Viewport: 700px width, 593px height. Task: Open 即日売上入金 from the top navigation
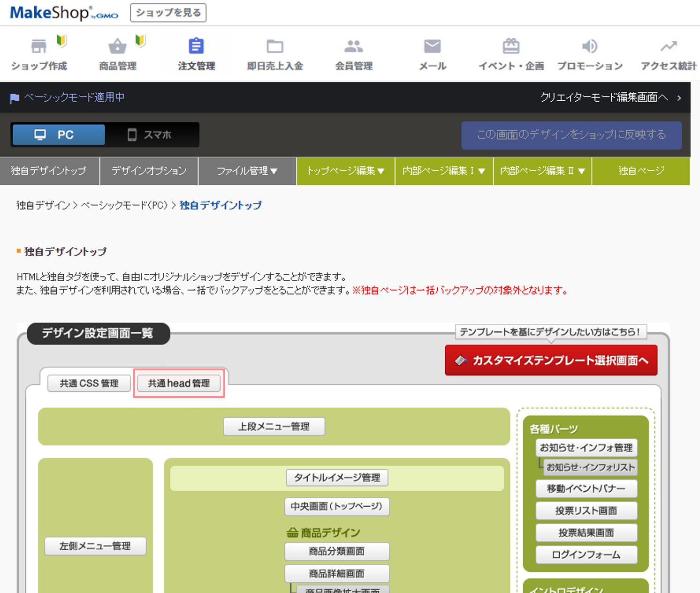[275, 53]
